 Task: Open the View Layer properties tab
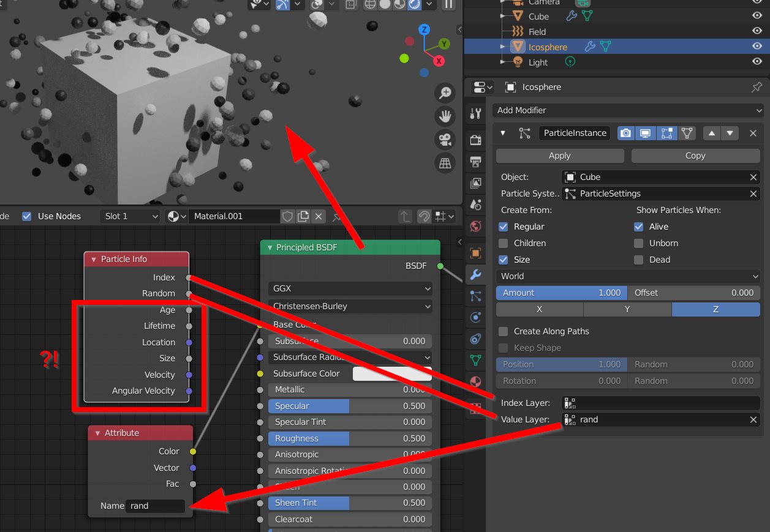coord(475,183)
